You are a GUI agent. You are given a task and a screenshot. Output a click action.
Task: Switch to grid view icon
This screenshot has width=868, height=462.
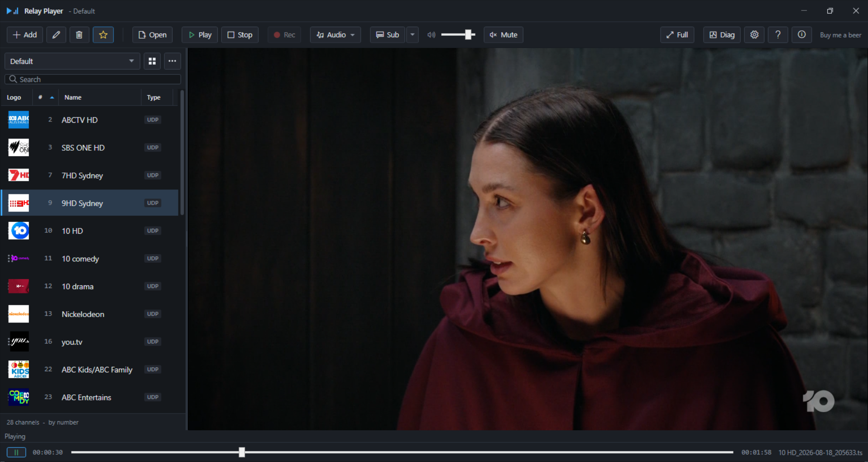(x=152, y=61)
